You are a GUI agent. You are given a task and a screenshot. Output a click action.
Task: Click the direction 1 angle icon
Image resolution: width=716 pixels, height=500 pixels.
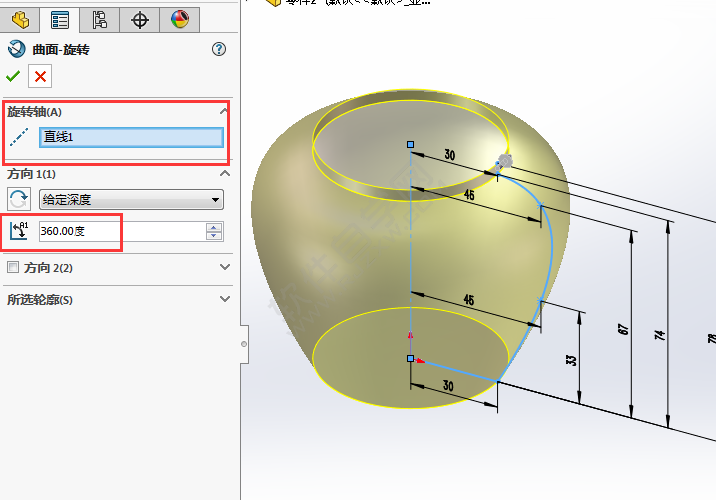19,231
